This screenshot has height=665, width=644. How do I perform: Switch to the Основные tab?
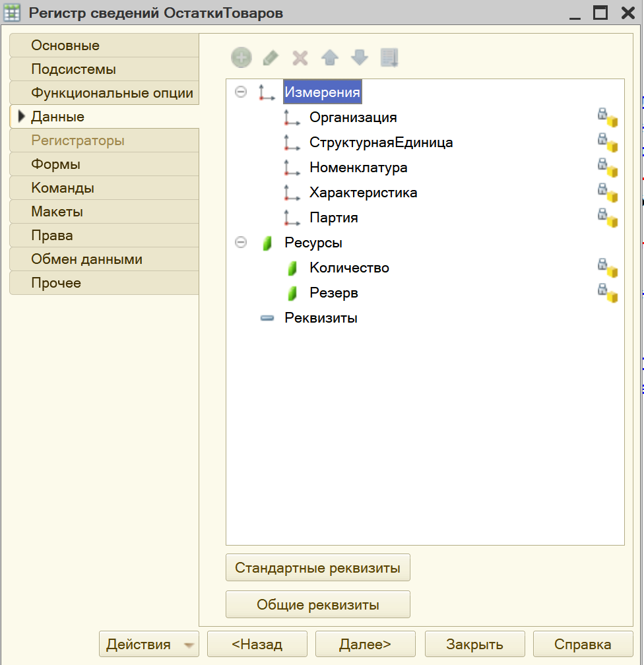click(x=104, y=46)
